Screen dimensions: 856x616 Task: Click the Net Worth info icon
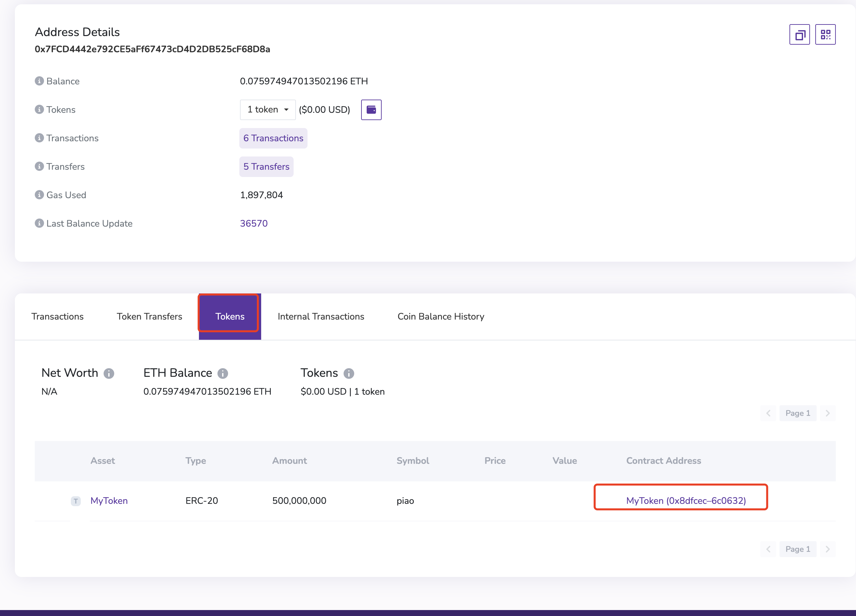click(109, 374)
